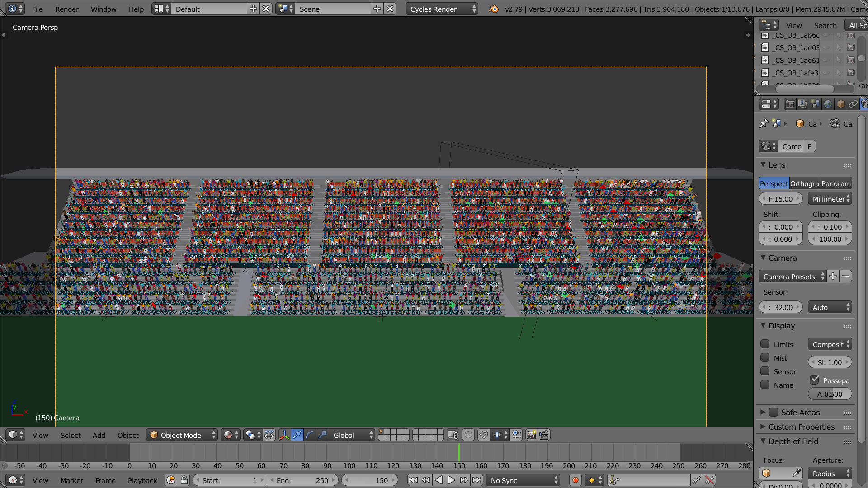Click the record auto-keyframe button
This screenshot has height=488, width=868.
575,480
